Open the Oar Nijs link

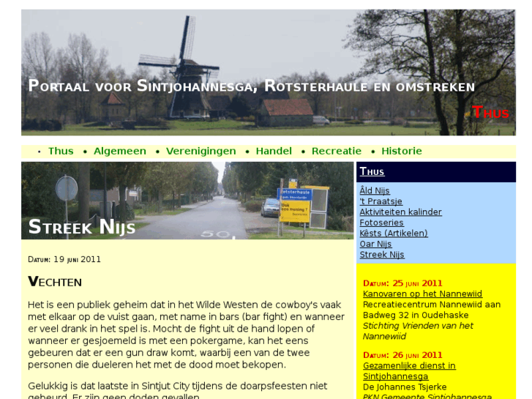[x=375, y=244]
